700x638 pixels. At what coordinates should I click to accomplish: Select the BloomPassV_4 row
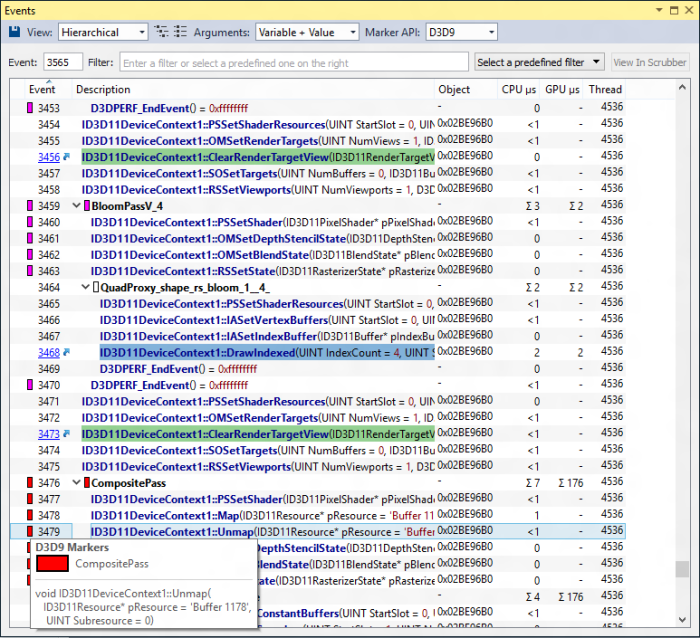[318, 205]
